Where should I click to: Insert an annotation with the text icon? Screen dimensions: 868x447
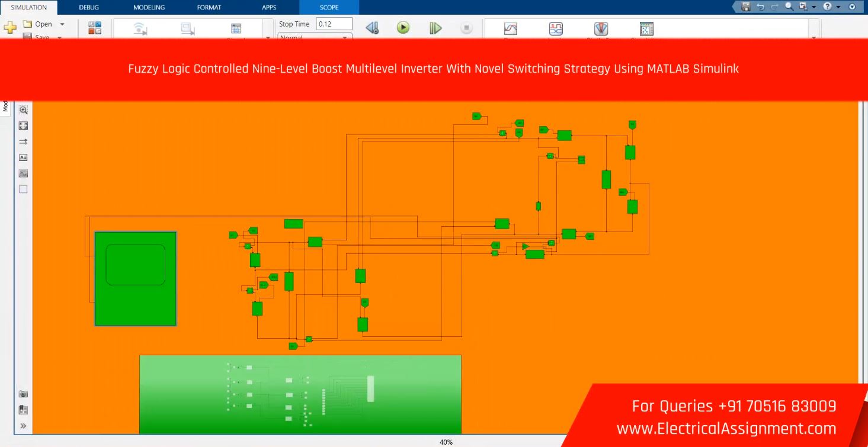(x=24, y=157)
